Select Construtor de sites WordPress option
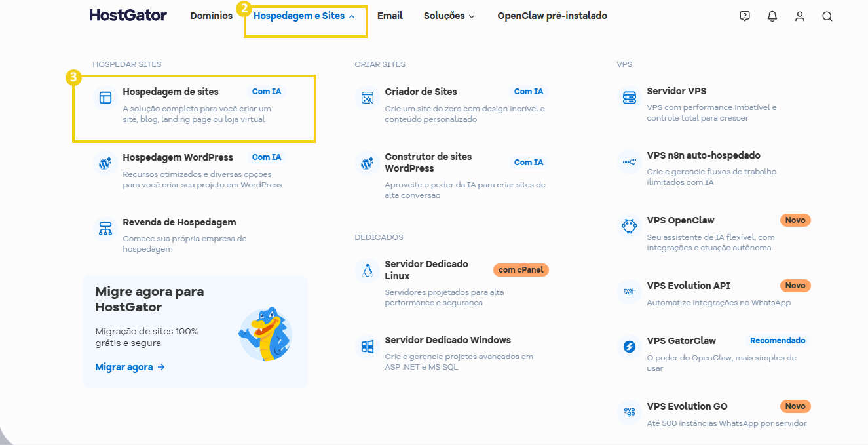The width and height of the screenshot is (868, 445). 428,163
